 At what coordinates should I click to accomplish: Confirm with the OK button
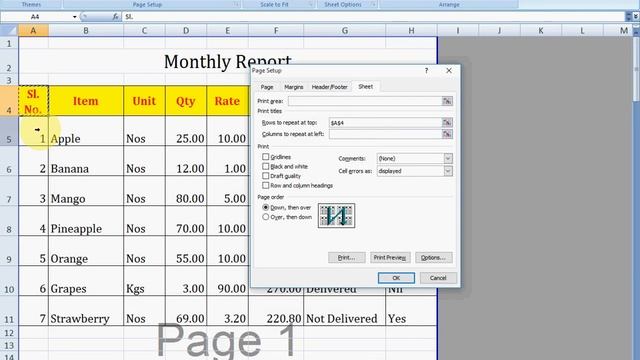point(396,278)
